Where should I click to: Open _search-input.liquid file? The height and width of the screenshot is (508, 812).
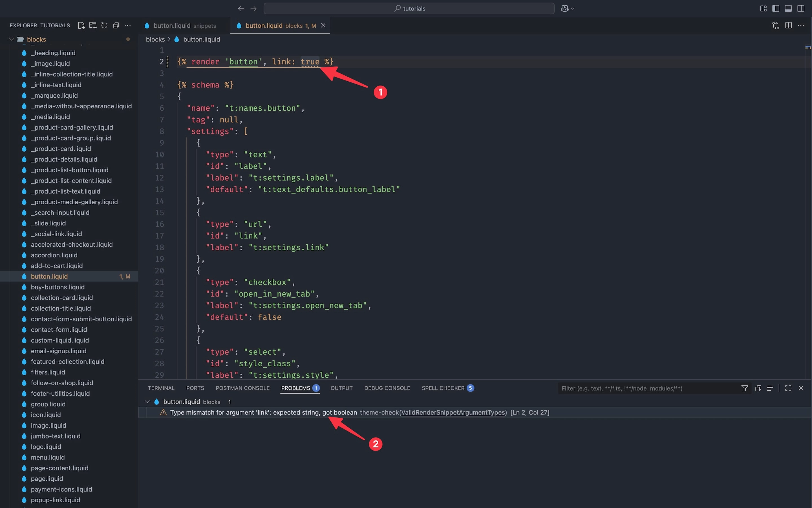coord(60,213)
